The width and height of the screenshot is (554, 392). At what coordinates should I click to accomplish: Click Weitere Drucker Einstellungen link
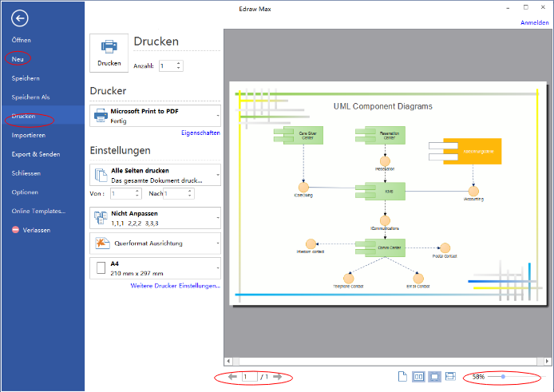click(x=176, y=286)
